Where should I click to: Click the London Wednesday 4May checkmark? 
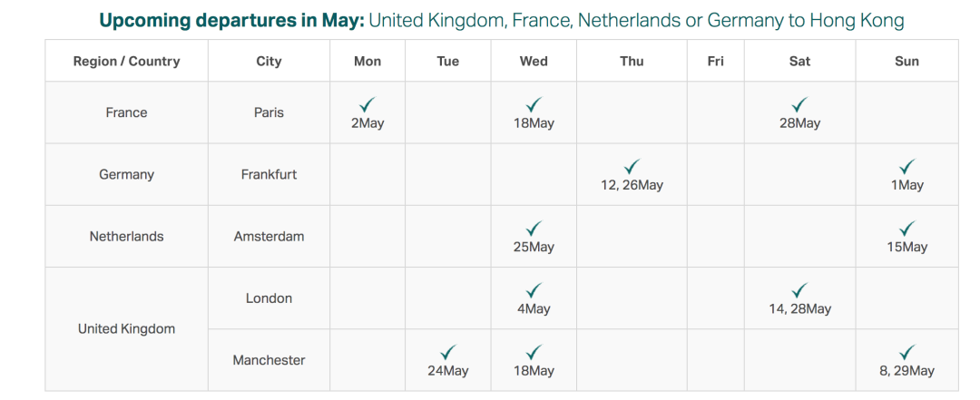click(x=534, y=290)
